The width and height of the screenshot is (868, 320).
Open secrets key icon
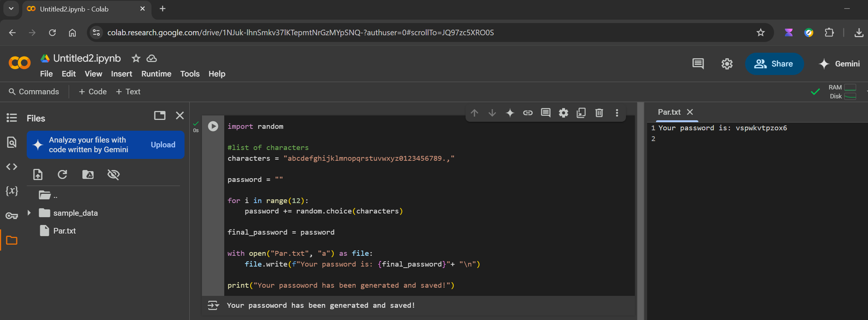12,216
